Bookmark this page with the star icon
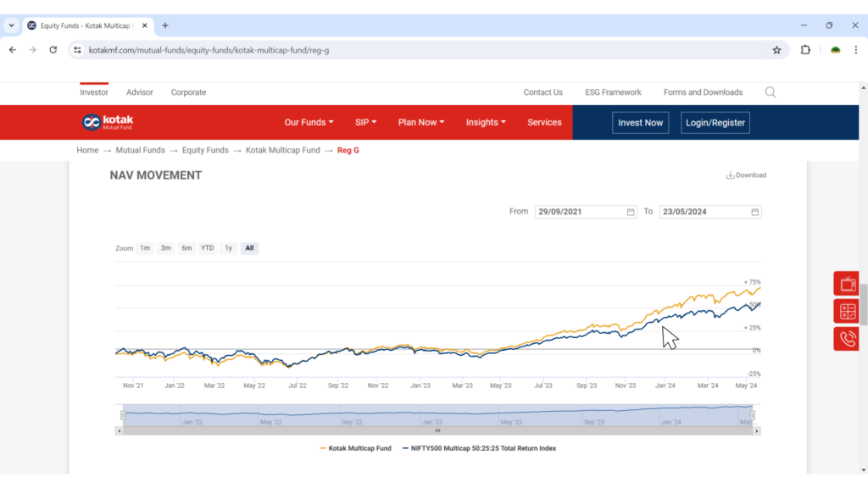The width and height of the screenshot is (868, 488). point(776,50)
